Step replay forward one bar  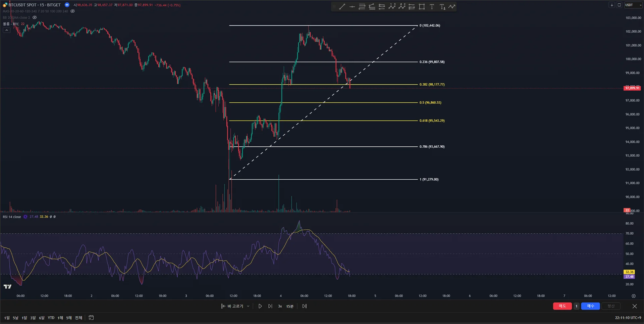[x=270, y=306]
